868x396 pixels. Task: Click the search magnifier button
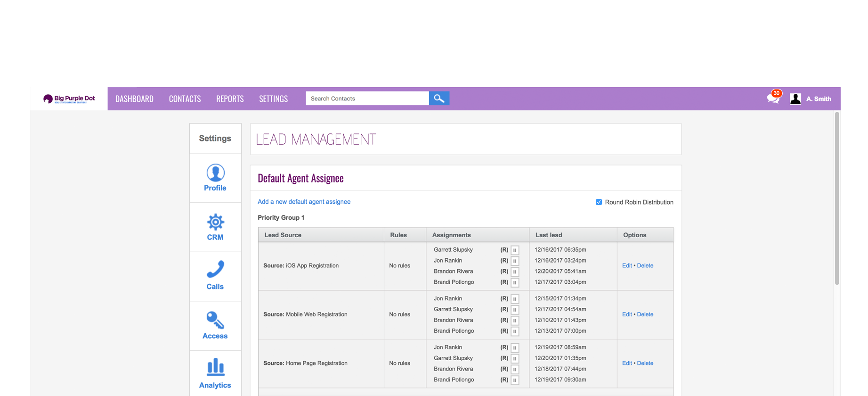pos(439,99)
